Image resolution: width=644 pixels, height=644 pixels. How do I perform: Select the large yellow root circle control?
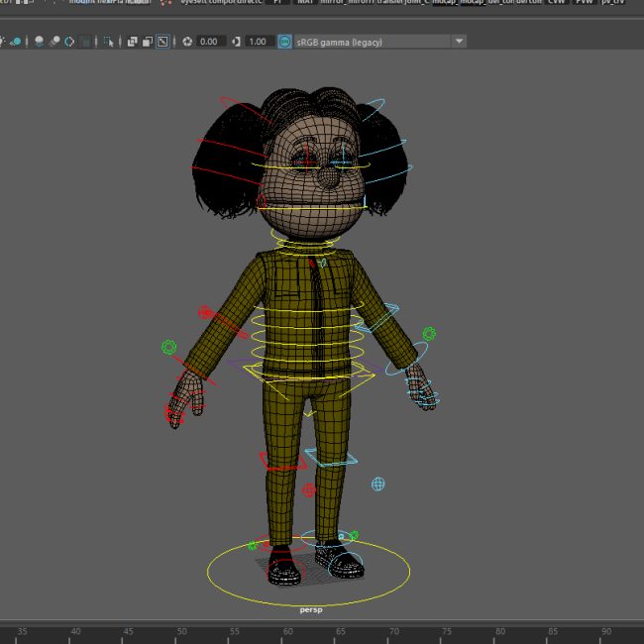pos(308,572)
